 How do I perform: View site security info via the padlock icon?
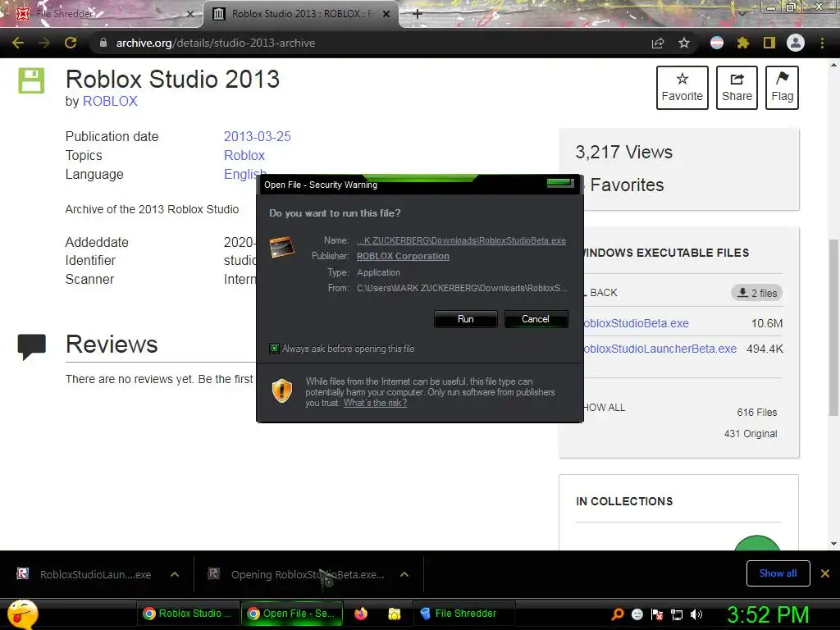[103, 43]
